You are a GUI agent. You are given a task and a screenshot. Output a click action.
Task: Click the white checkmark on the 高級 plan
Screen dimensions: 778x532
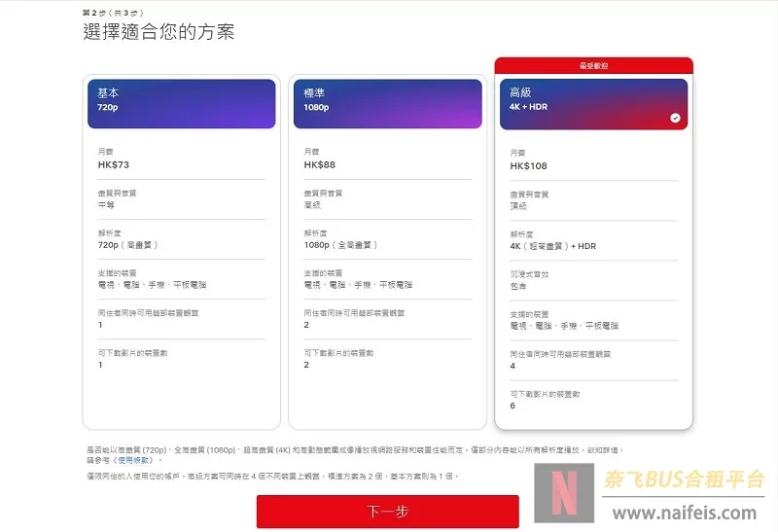click(675, 118)
